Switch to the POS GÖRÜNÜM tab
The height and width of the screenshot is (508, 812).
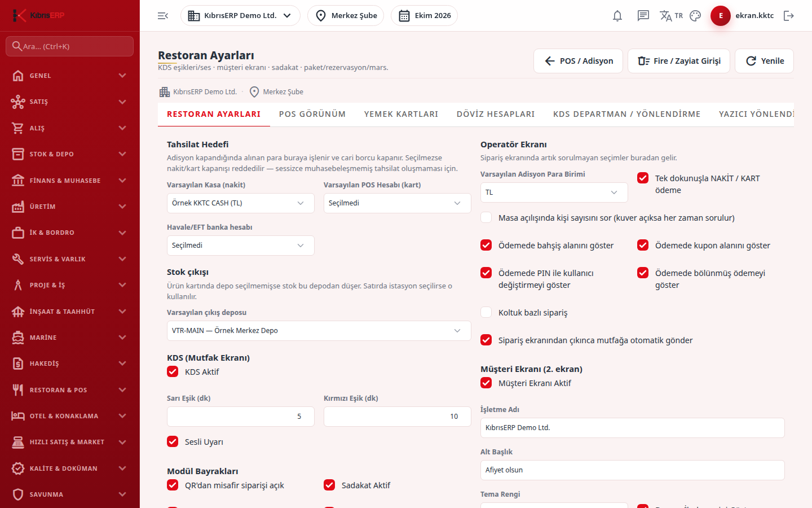tap(312, 114)
